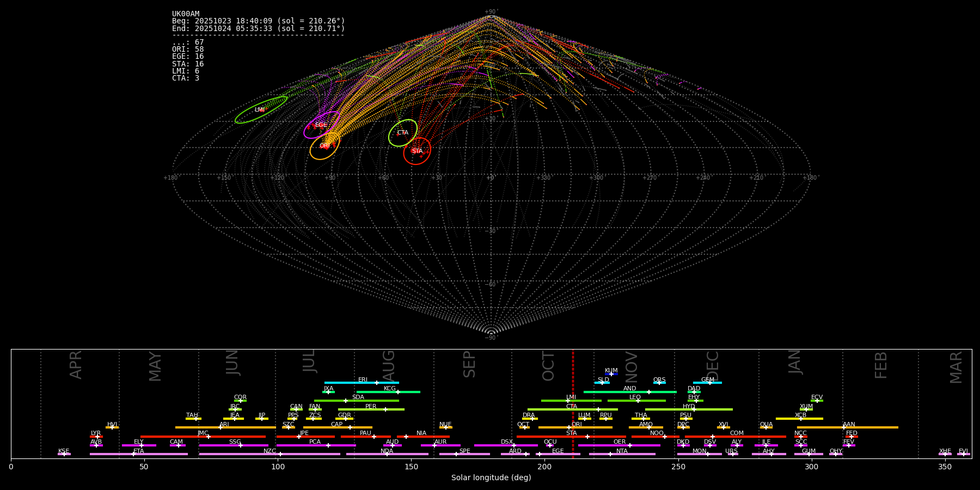Click the XCB shower bar in the timeline
980x490 pixels.
799,419
